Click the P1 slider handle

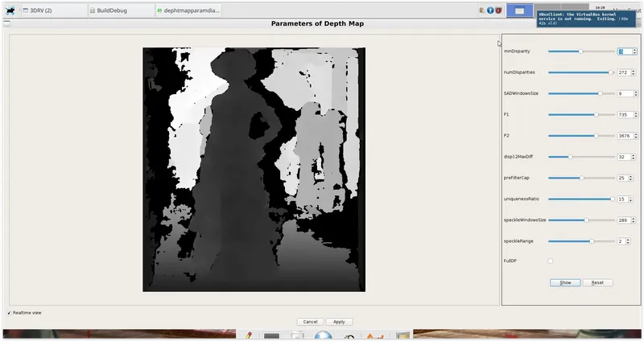point(596,114)
